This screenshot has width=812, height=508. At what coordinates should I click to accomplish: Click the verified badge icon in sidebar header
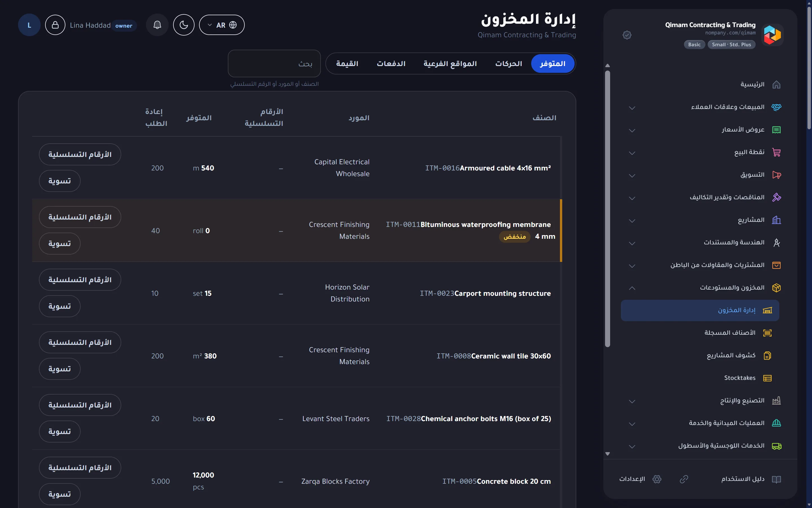pyautogui.click(x=627, y=35)
